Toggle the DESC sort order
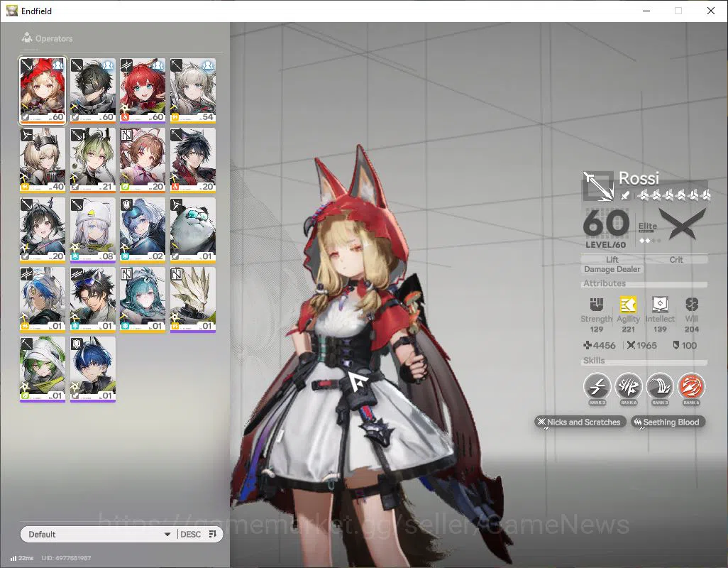The image size is (728, 568). (190, 534)
